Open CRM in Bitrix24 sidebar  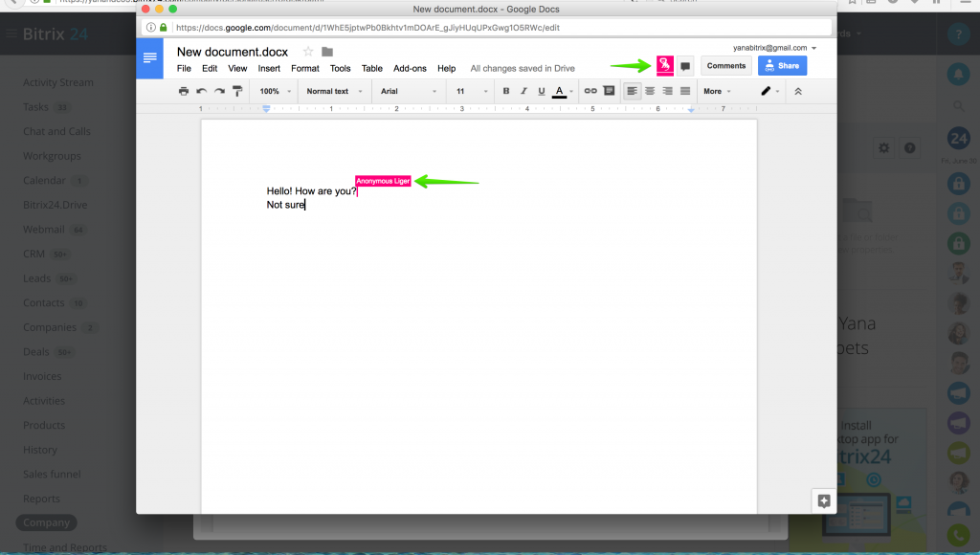[x=33, y=254]
